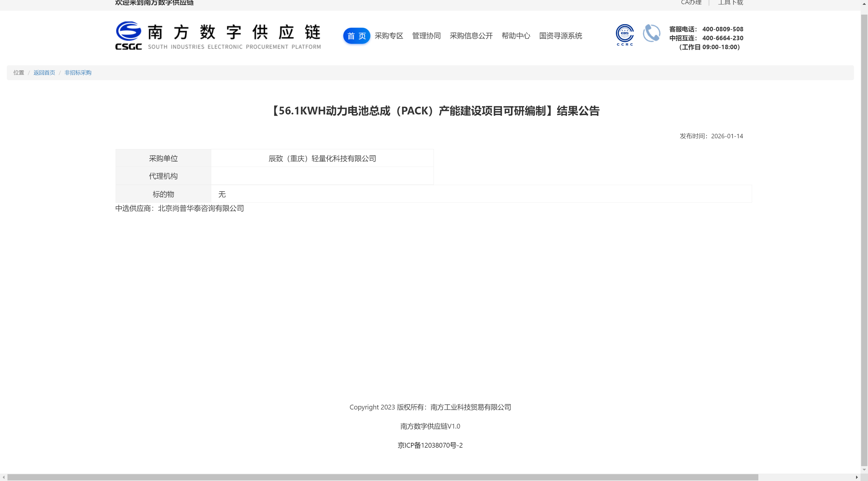This screenshot has width=868, height=481.
Task: Click the phone handset icon
Action: [x=651, y=33]
